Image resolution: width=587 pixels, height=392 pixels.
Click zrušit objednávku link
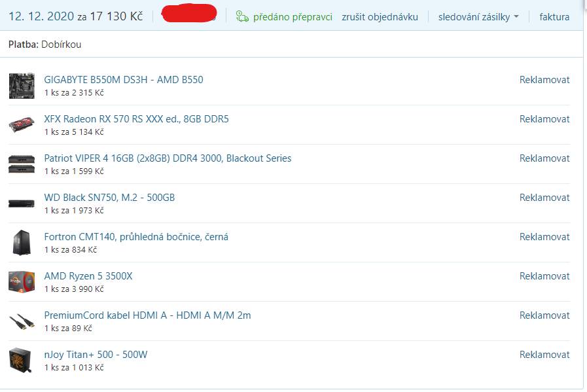click(x=380, y=17)
